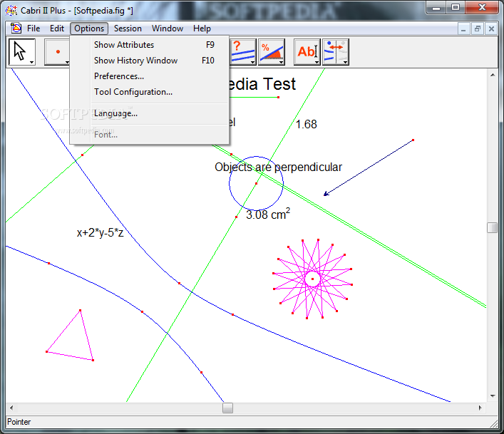Click vertical scrollbar down arrow

tap(493, 396)
